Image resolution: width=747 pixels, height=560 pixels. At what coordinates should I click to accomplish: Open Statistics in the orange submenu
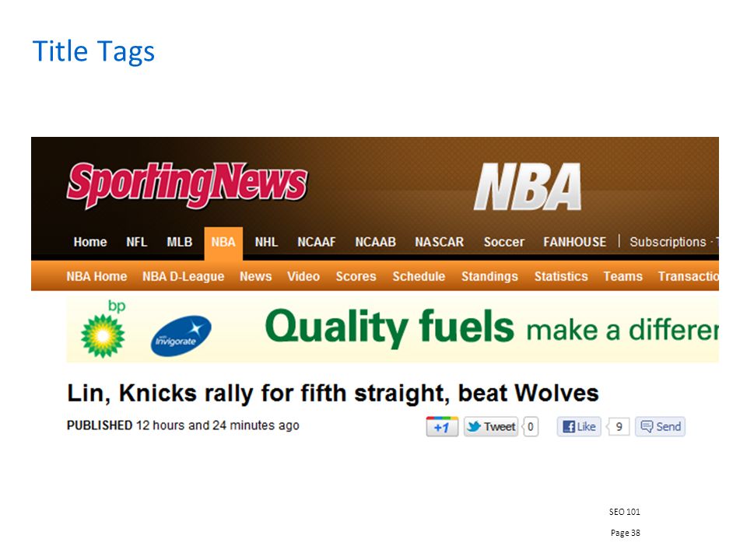(561, 276)
